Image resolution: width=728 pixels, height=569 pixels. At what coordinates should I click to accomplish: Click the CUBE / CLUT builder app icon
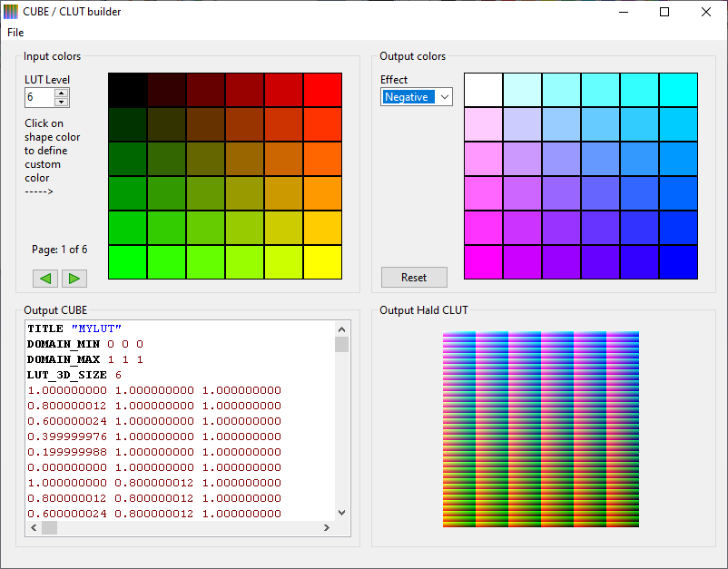11,12
